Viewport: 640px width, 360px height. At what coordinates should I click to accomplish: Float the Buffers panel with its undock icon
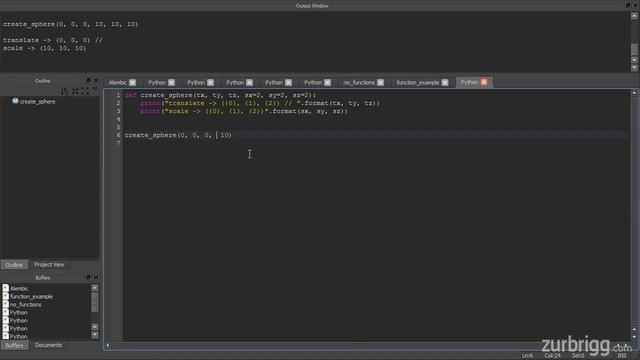[89, 277]
